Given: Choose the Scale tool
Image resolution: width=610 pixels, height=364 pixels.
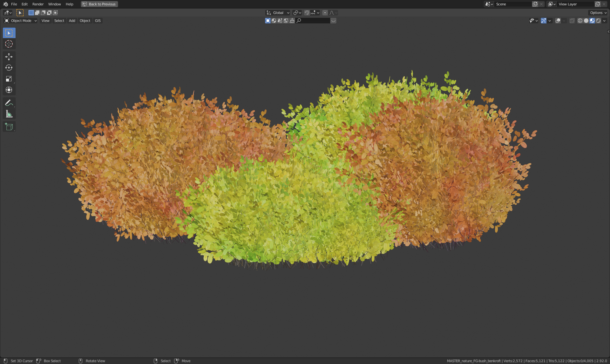Looking at the screenshot, I should click(9, 79).
